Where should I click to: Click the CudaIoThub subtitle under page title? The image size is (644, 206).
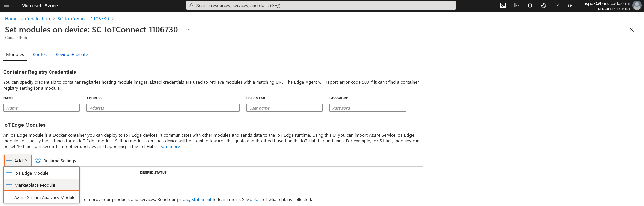16,38
